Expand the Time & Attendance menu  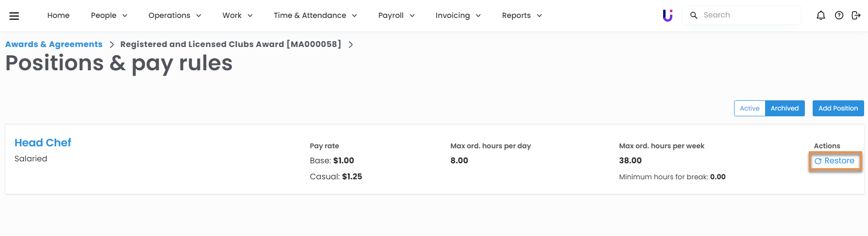click(315, 16)
